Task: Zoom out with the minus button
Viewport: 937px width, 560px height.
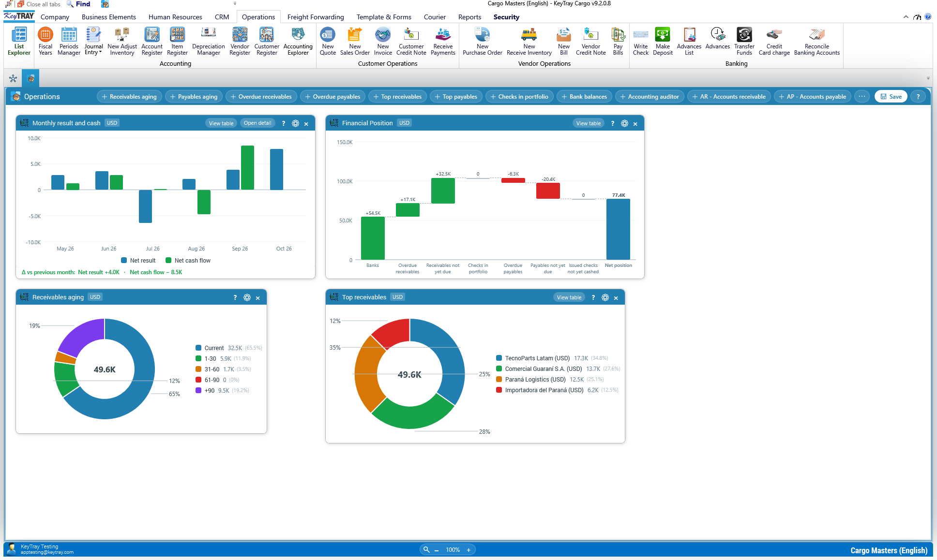Action: 437,549
